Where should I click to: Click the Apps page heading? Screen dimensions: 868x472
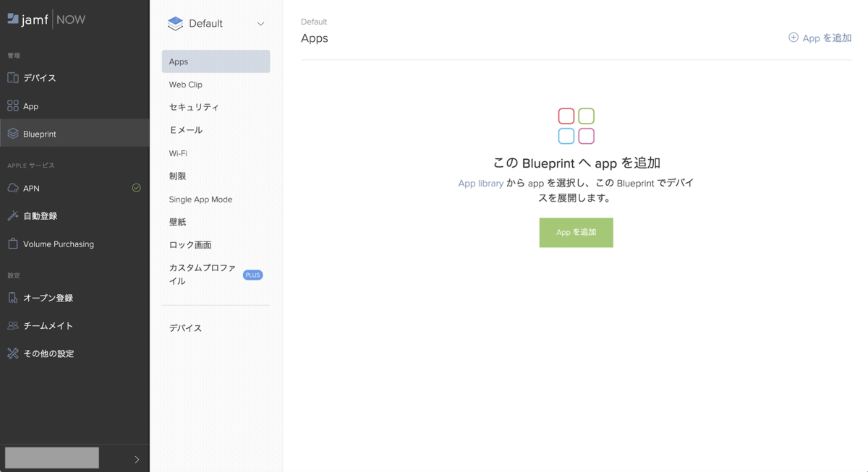point(315,38)
